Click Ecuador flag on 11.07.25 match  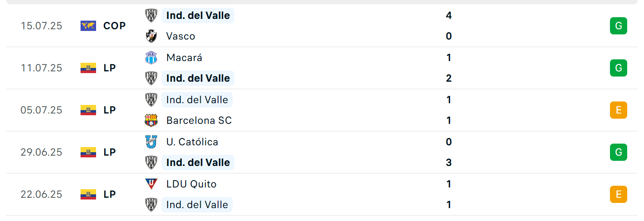(88, 68)
